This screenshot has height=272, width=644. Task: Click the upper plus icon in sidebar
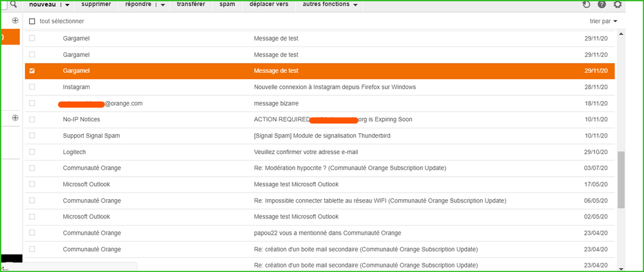pos(15,21)
